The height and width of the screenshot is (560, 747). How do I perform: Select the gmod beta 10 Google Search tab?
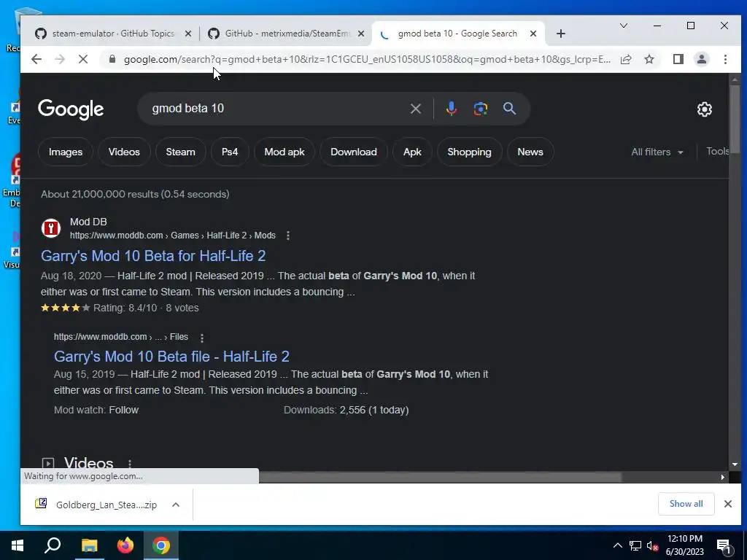pos(458,34)
